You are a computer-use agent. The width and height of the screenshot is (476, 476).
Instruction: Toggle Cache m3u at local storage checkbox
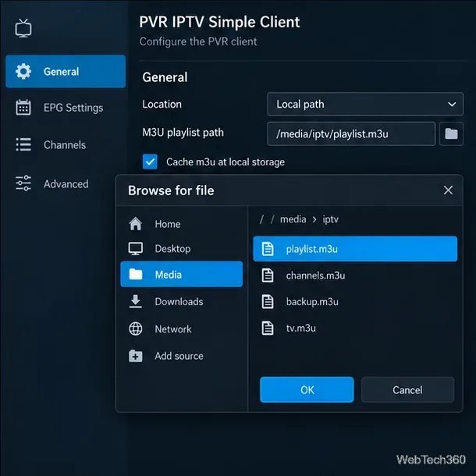tap(150, 162)
